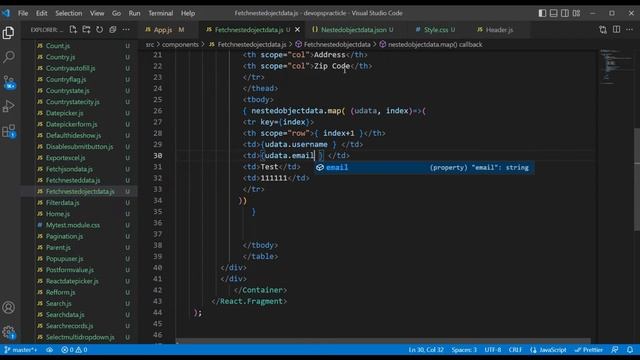Open the Selection menu

[x=69, y=13]
